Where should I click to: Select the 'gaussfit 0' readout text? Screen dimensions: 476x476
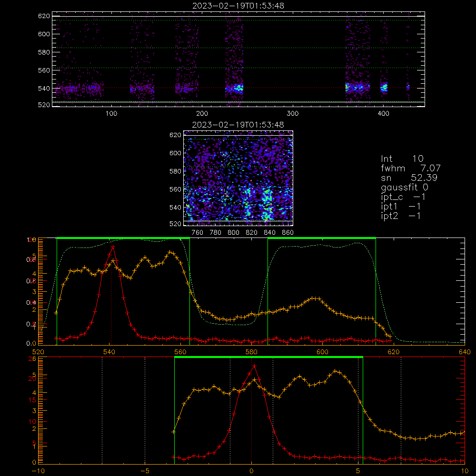point(405,187)
